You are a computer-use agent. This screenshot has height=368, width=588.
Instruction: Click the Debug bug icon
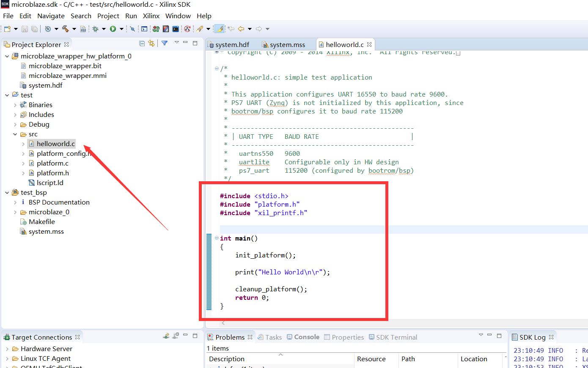point(96,29)
